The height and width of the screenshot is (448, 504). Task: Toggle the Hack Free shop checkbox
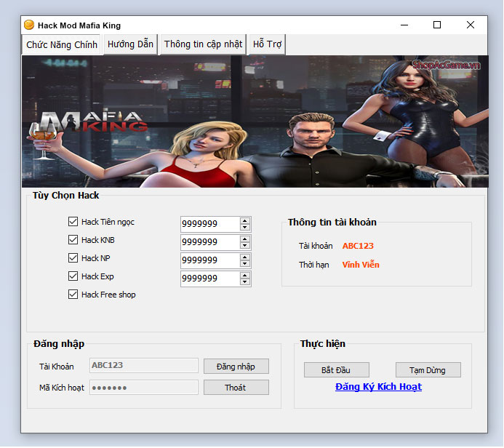(73, 295)
